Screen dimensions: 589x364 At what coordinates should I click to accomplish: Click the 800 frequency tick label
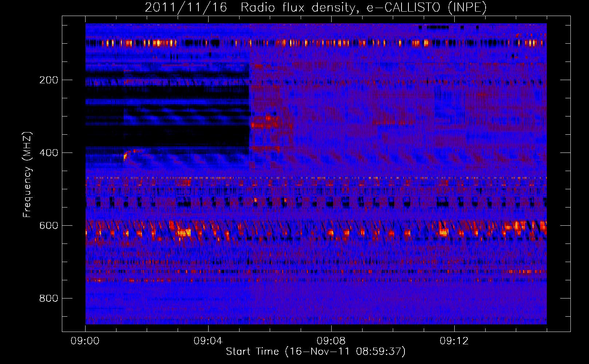(x=49, y=298)
